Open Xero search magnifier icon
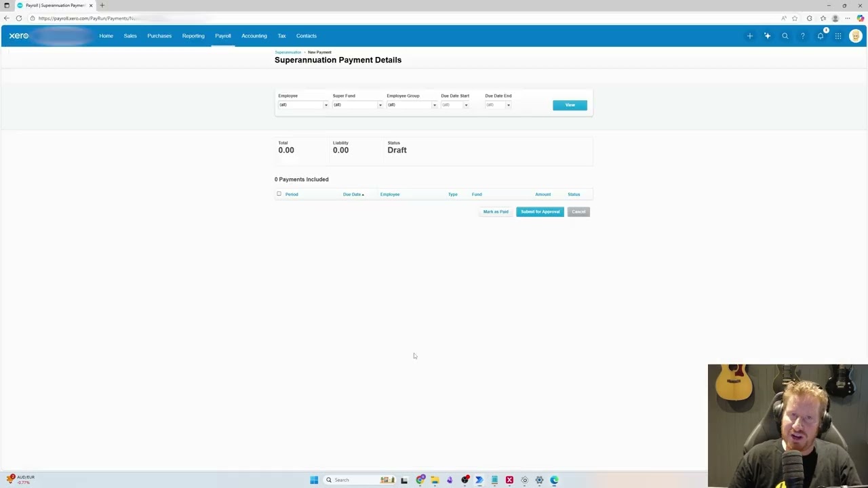868x488 pixels. pos(785,36)
